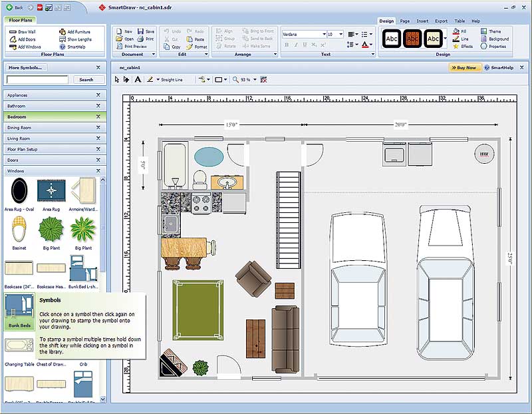Open the zoom percentage dropdown
532x414 pixels.
[x=255, y=79]
